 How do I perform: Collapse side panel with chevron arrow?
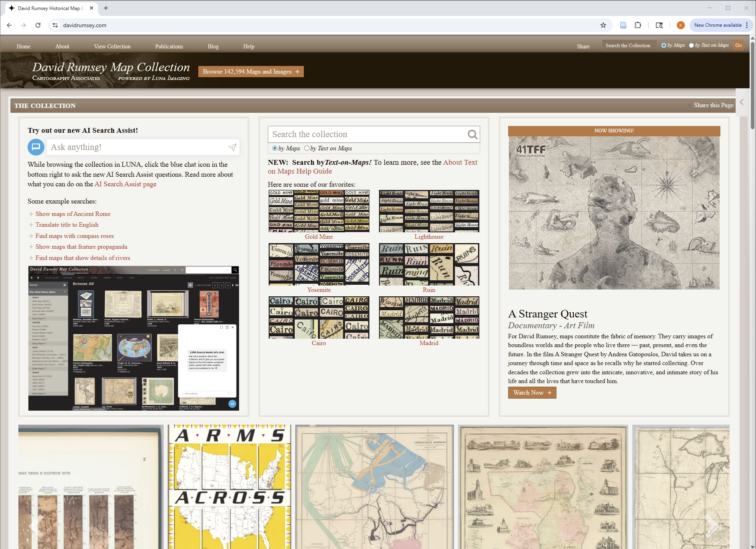(x=742, y=102)
